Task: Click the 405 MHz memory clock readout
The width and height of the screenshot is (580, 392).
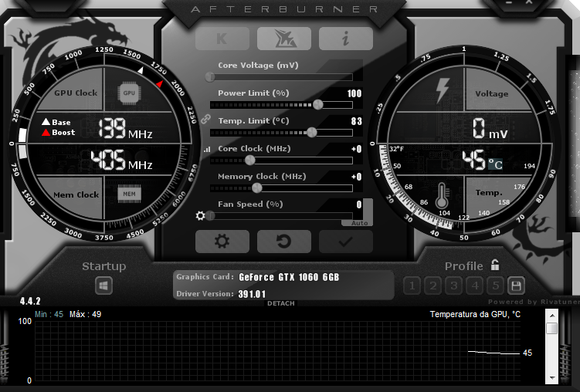Action: [122, 160]
